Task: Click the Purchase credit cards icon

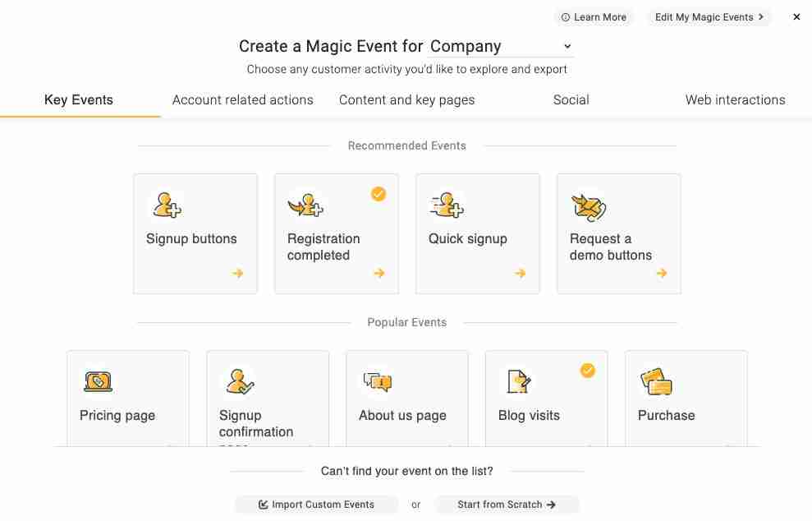Action: (656, 382)
